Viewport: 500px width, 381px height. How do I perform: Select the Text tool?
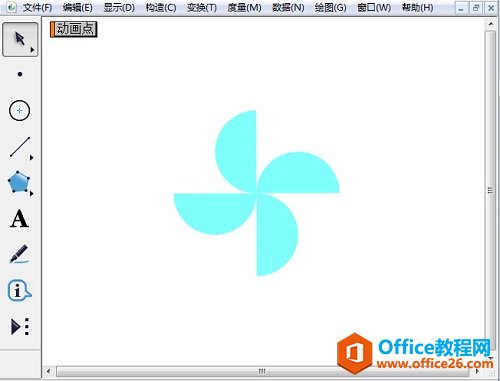(19, 219)
